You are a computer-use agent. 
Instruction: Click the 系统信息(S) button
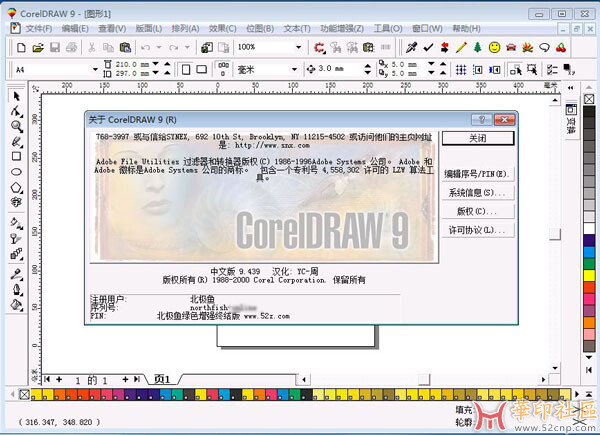[x=478, y=193]
